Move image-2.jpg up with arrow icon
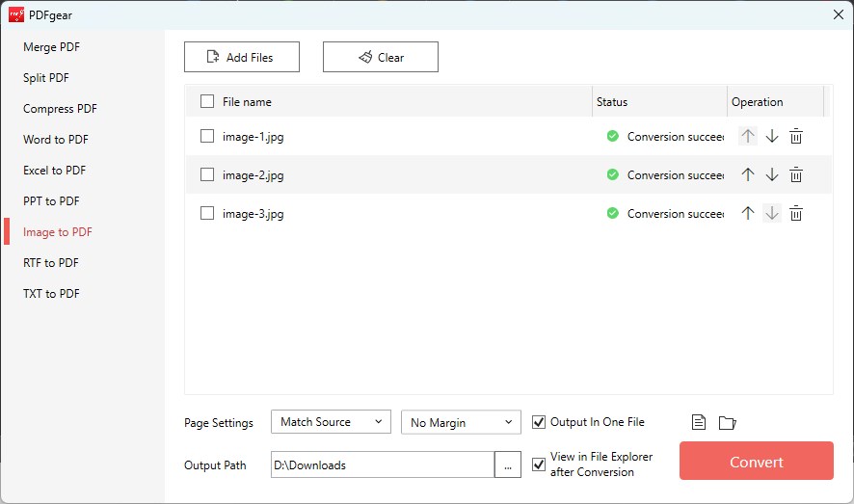 [x=748, y=174]
